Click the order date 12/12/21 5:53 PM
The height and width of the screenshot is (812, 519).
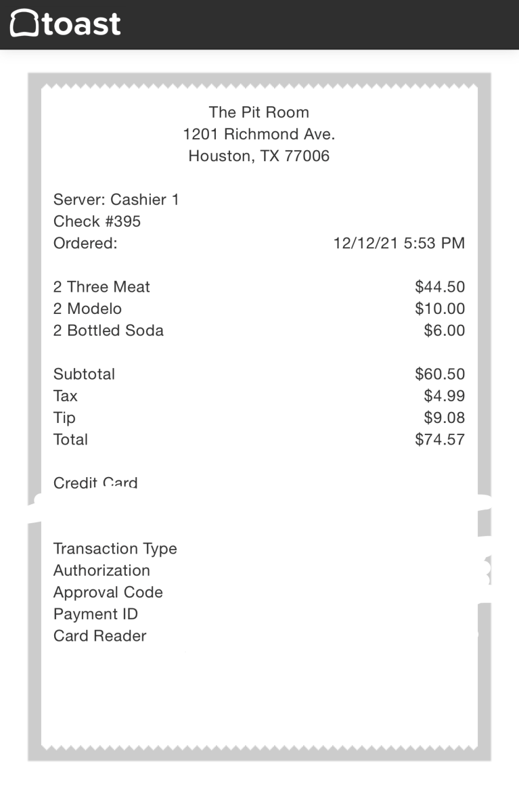pos(399,243)
